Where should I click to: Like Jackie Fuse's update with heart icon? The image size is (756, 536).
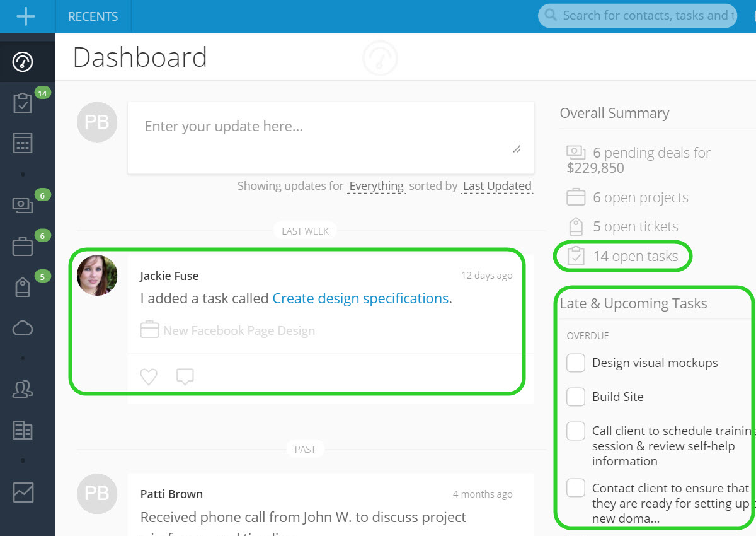pyautogui.click(x=148, y=377)
